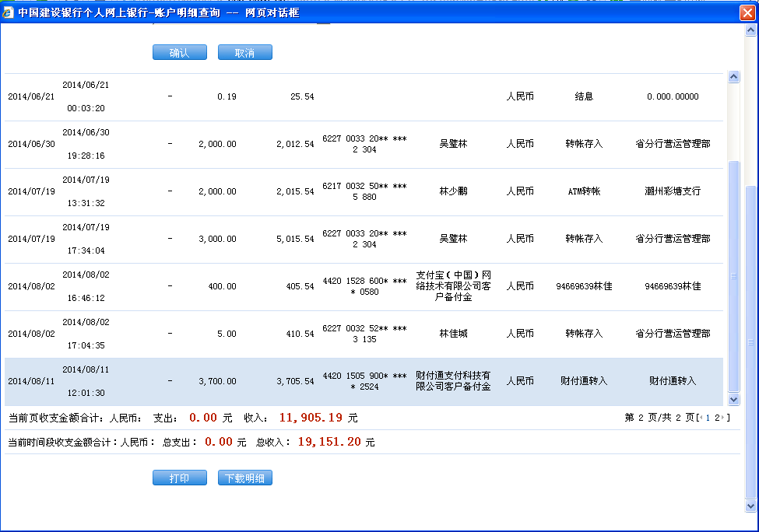Viewport: 759px width, 532px height.
Task: Click the outer dialog scrollbar thumb
Action: coord(750,342)
